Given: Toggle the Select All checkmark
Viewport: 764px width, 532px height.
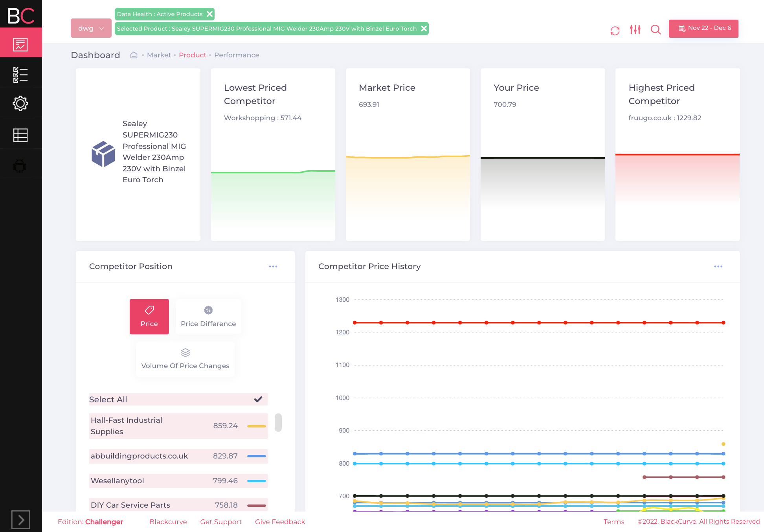Looking at the screenshot, I should point(258,399).
